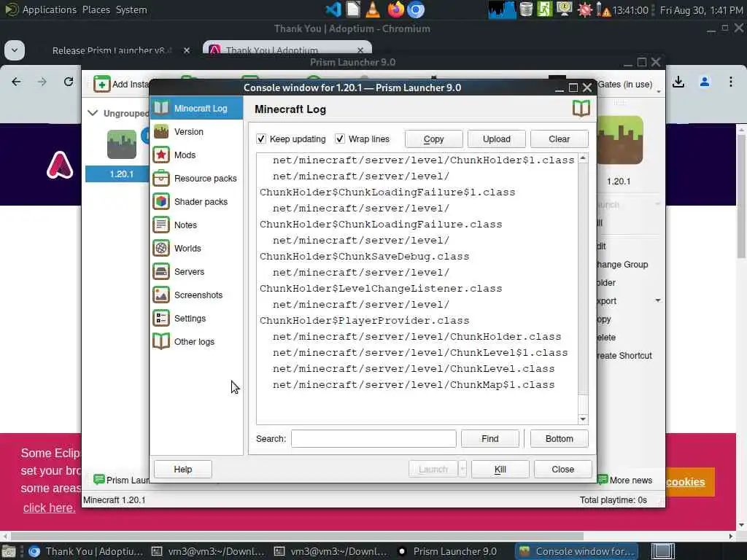Click Change Group in launcher side panel
Image resolution: width=747 pixels, height=560 pixels.
(x=622, y=264)
